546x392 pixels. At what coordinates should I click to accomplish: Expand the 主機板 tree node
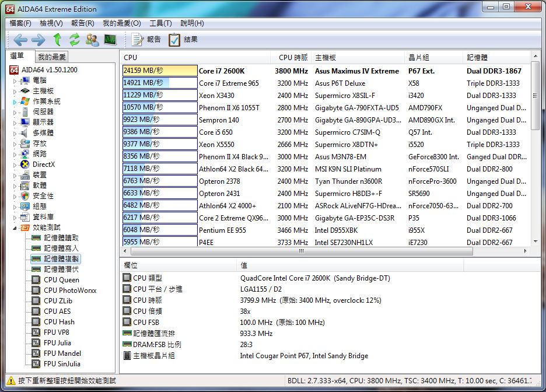coord(15,91)
